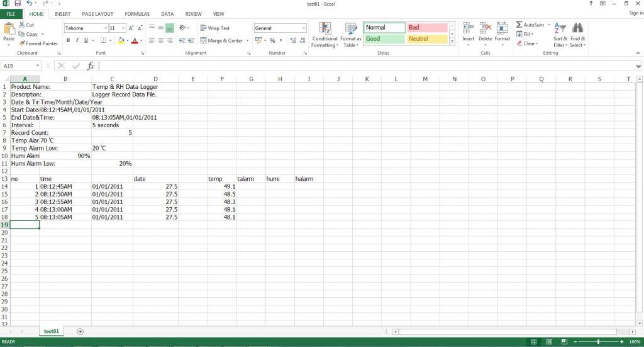Switch to the FORMULAS tab
The image size is (644, 347).
137,13
